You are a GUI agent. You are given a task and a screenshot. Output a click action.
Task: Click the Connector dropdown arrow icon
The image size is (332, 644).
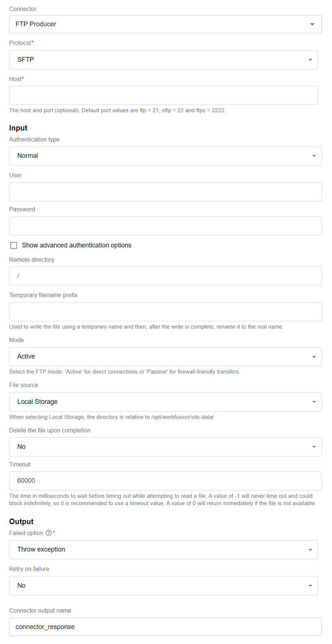[312, 24]
